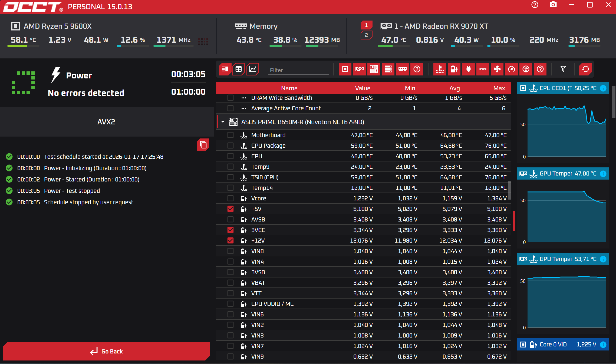Uncheck the +12V voltage checkbox

click(x=230, y=240)
